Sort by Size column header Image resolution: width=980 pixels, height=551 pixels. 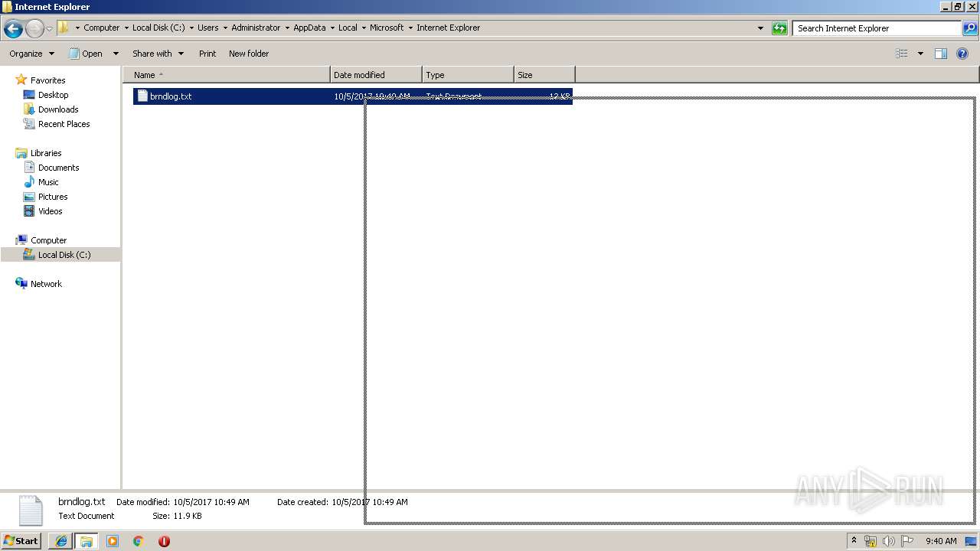click(x=544, y=75)
